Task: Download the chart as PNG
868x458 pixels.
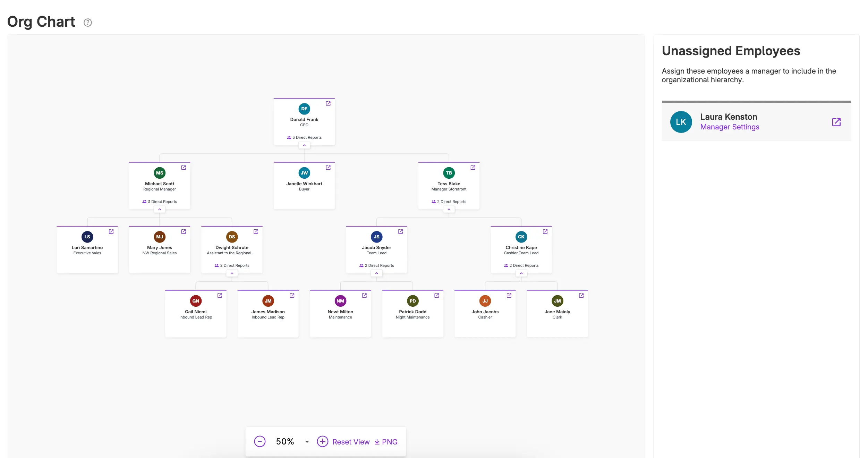Action: [386, 442]
